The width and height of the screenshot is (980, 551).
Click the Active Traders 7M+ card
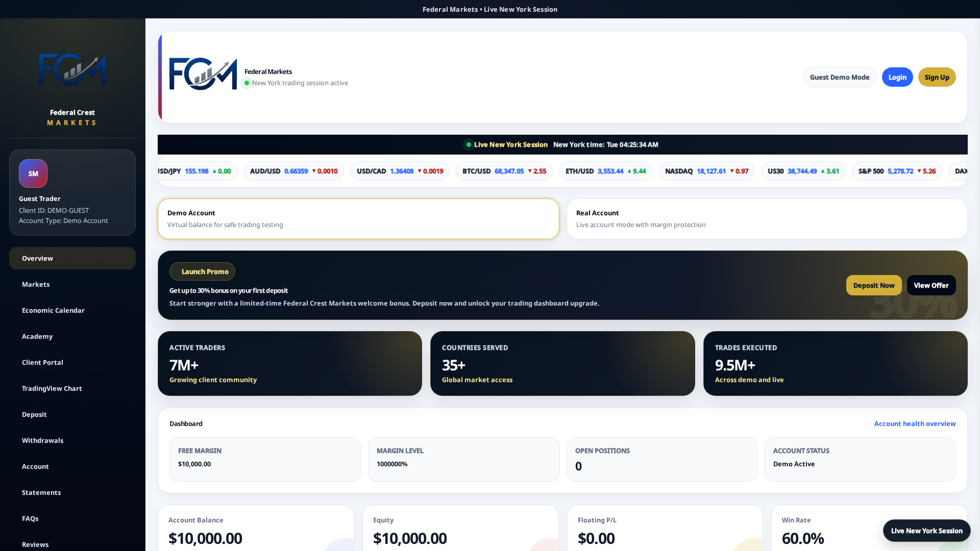290,363
